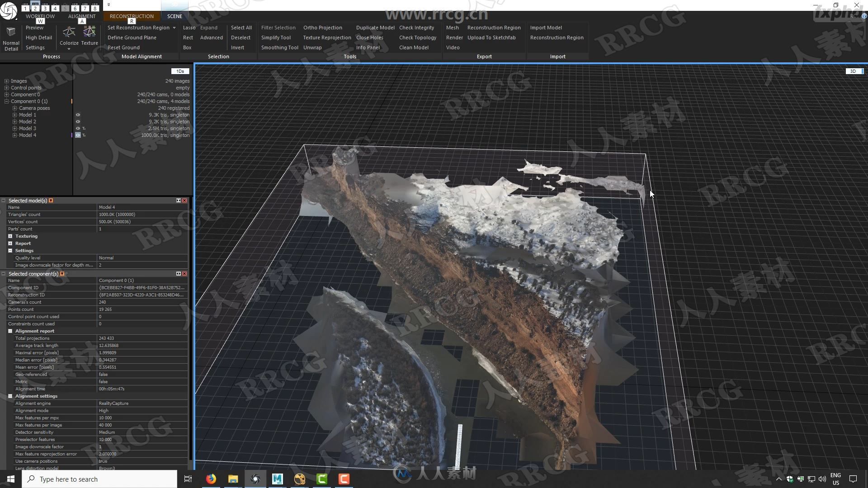868x488 pixels.
Task: Expand the Report section
Action: [10, 244]
